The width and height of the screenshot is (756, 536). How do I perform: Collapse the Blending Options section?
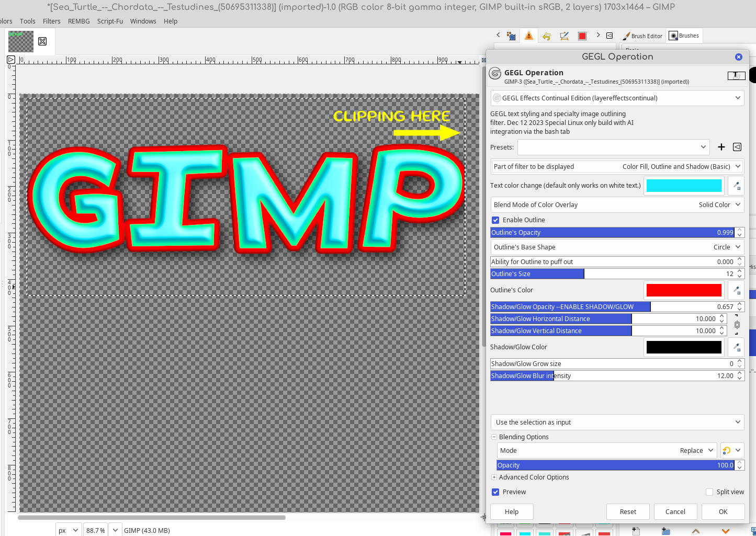[x=494, y=437]
